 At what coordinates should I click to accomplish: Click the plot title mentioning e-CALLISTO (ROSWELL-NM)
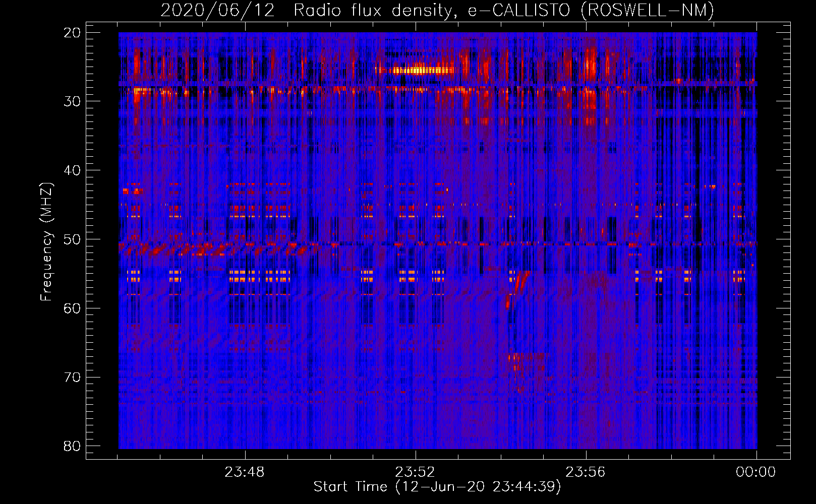437,10
